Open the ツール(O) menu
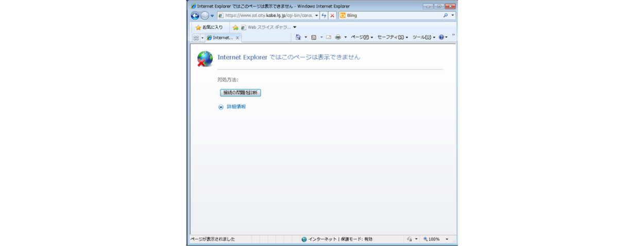 coord(423,37)
